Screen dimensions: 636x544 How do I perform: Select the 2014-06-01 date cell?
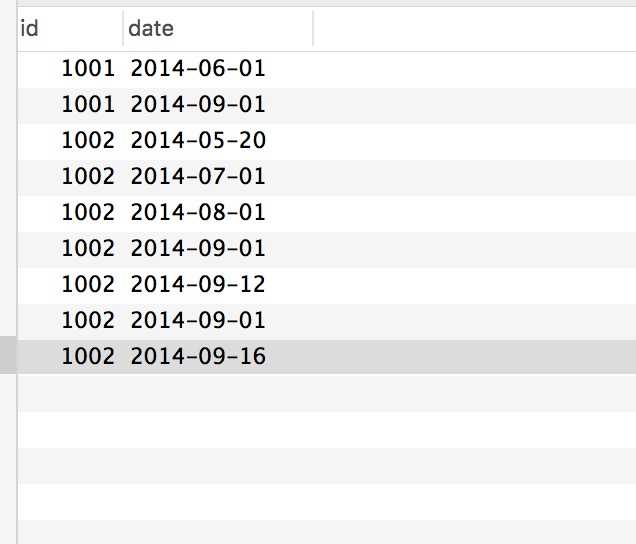click(198, 69)
